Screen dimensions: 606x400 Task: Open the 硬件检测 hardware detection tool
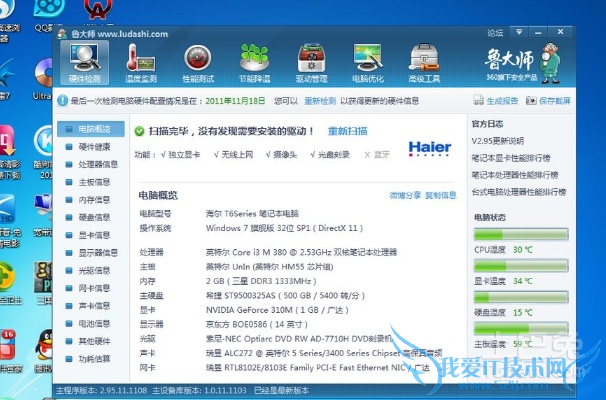(x=85, y=63)
